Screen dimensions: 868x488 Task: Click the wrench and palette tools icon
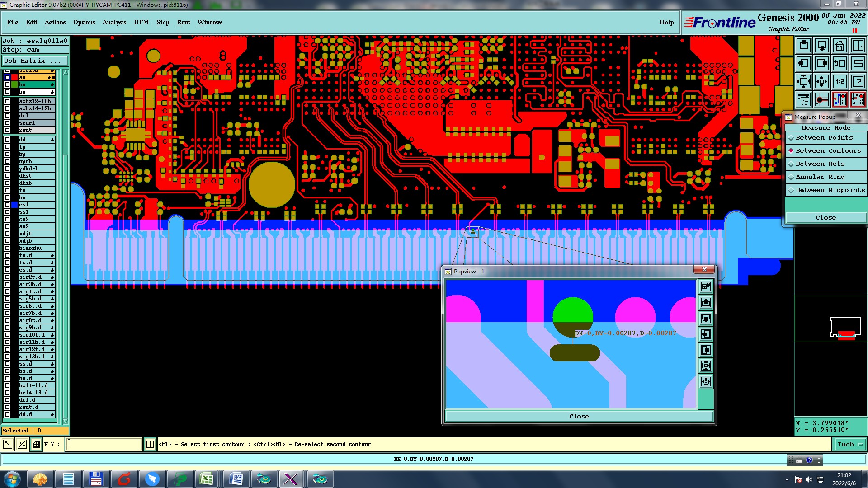804,99
